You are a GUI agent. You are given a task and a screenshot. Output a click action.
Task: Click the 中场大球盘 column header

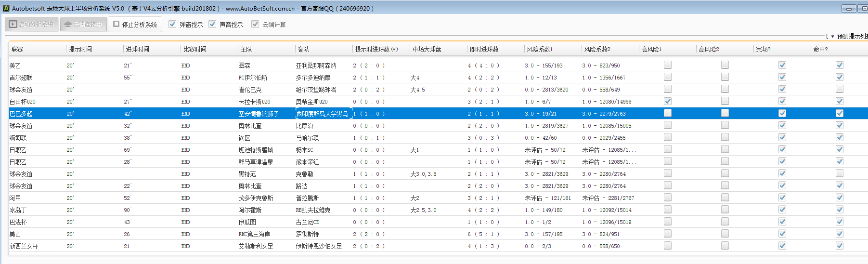[427, 49]
